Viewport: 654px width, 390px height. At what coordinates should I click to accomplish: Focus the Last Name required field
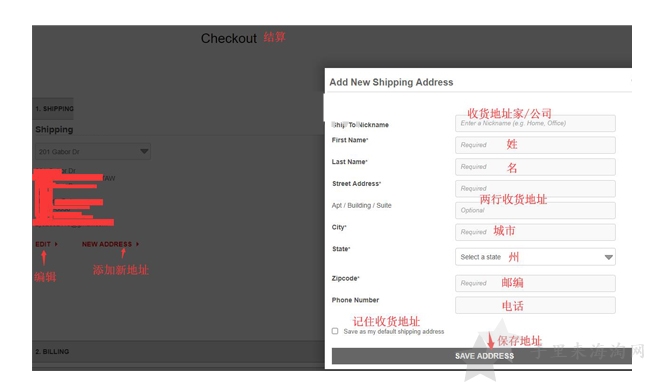535,167
